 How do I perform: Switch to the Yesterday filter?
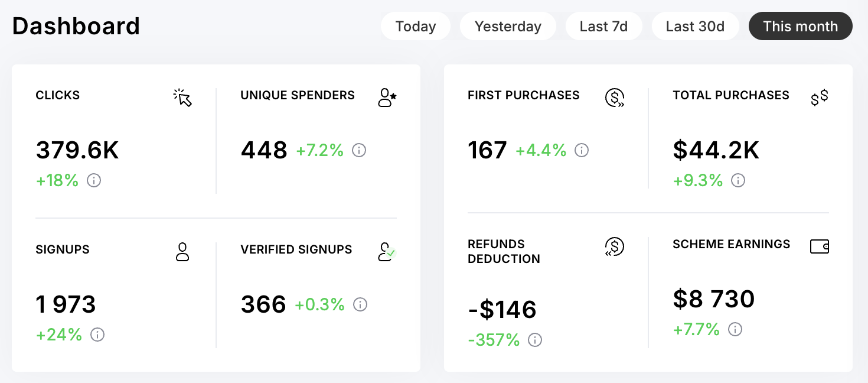tap(508, 27)
